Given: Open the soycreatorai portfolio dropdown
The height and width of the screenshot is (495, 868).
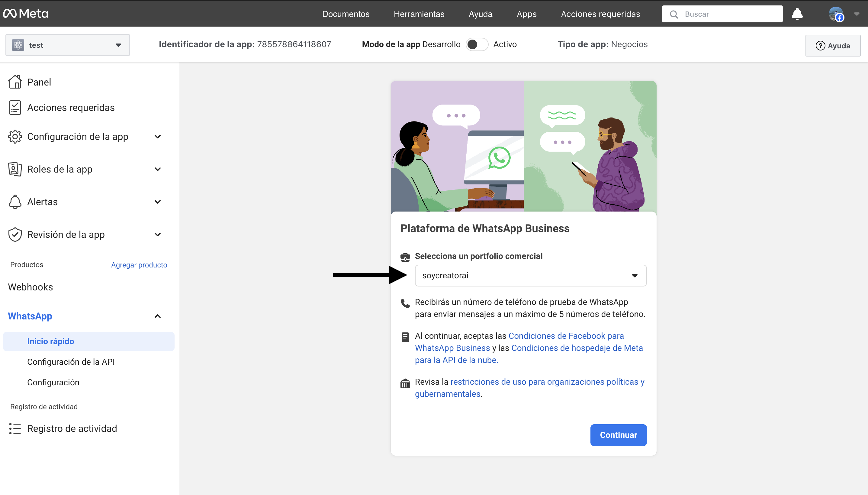Looking at the screenshot, I should [530, 275].
